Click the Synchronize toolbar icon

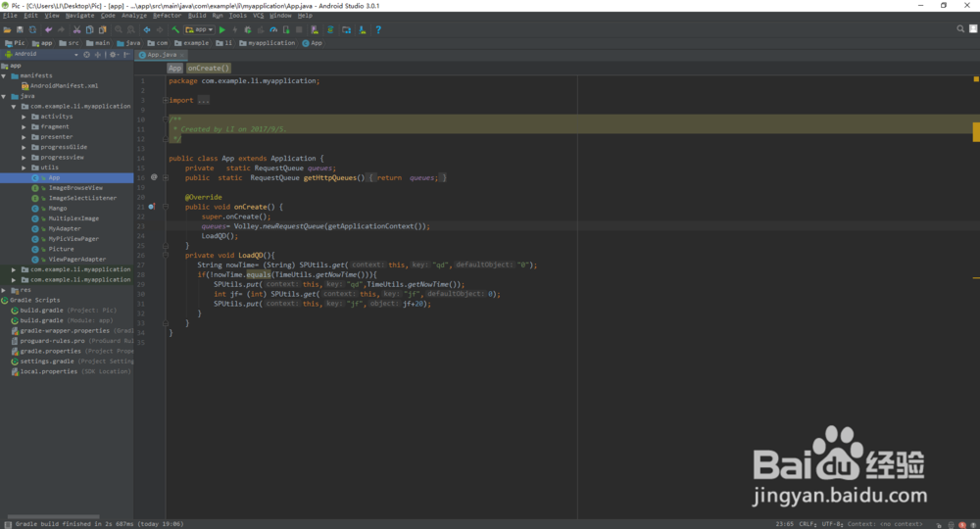click(x=32, y=29)
